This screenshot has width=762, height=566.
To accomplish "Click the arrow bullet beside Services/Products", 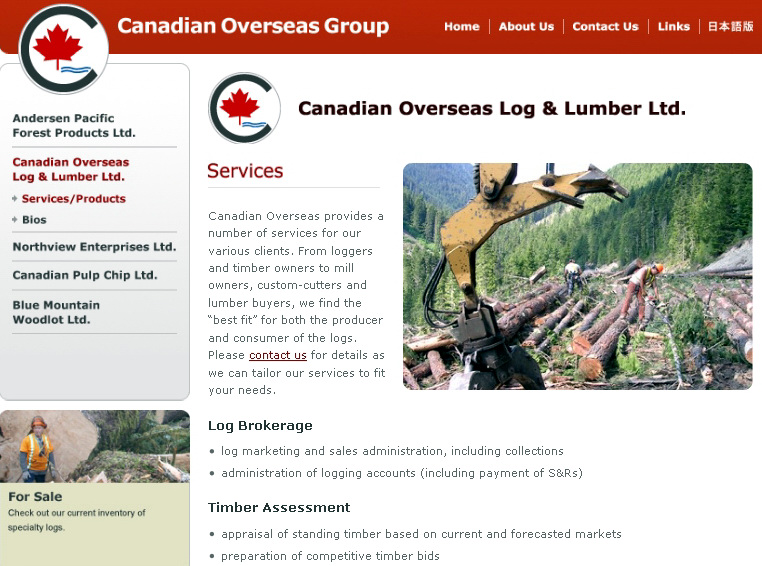I will coord(15,198).
